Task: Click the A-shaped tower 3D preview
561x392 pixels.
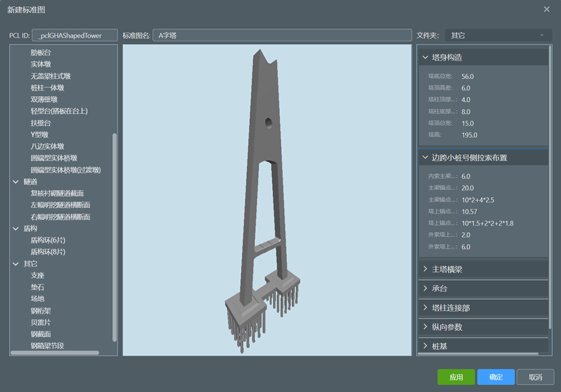Action: coord(267,200)
